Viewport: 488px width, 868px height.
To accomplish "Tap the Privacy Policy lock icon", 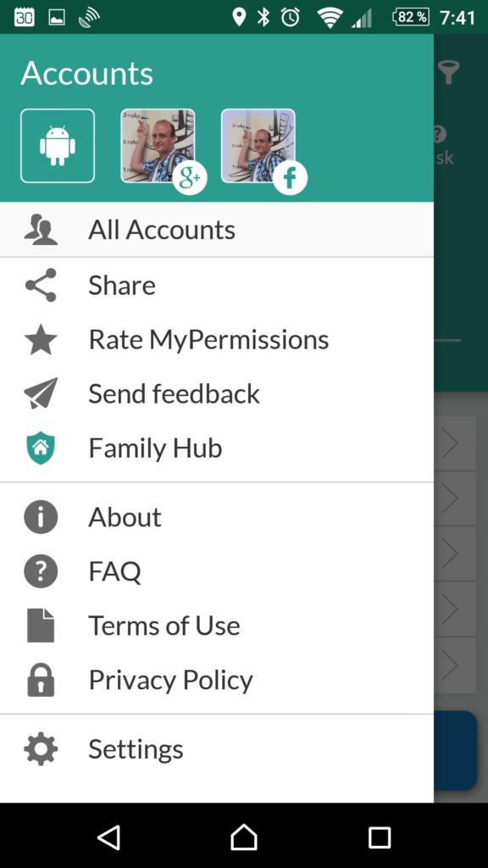I will [41, 680].
